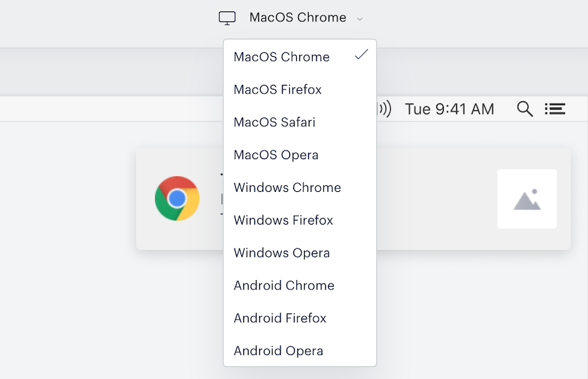588x379 pixels.
Task: Click the checkmark next to MacOS Chrome
Action: pyautogui.click(x=361, y=55)
